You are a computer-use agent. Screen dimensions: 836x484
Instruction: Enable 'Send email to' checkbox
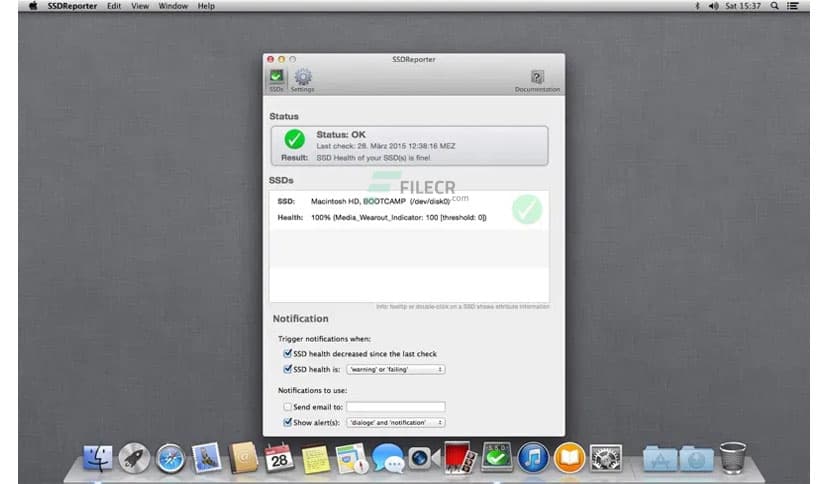[288, 407]
